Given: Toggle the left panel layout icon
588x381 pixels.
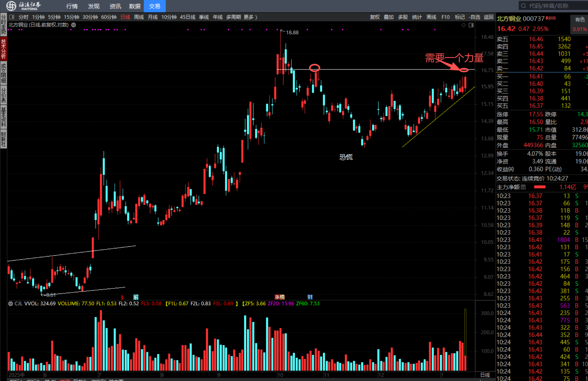Looking at the screenshot, I should point(12,17).
